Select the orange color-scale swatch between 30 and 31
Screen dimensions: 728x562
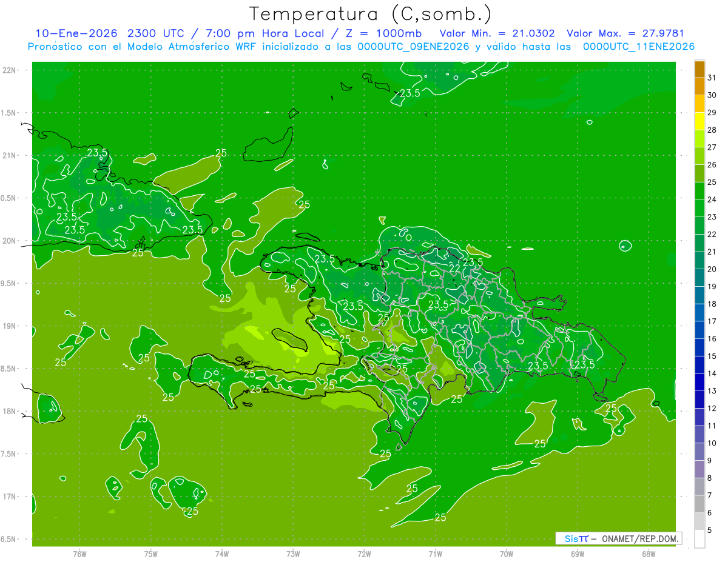pos(699,86)
